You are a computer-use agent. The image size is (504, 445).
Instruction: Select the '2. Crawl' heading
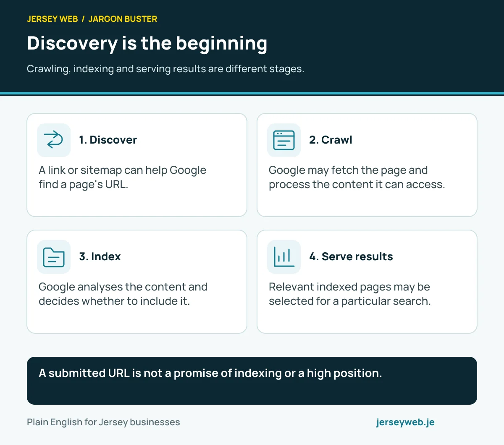[x=331, y=140]
